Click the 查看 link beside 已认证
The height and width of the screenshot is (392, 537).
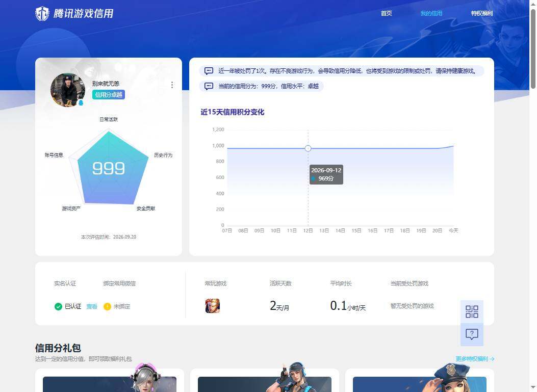[91, 306]
